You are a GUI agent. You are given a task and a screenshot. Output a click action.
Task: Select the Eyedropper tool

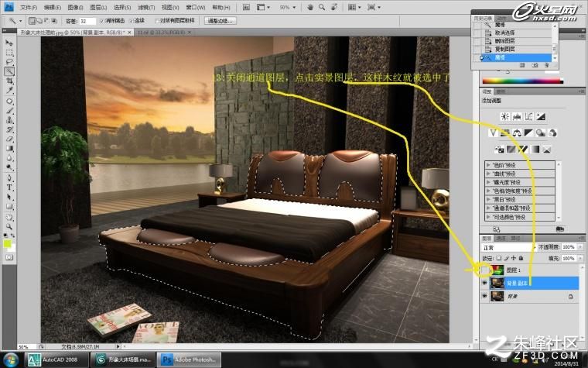[x=9, y=91]
